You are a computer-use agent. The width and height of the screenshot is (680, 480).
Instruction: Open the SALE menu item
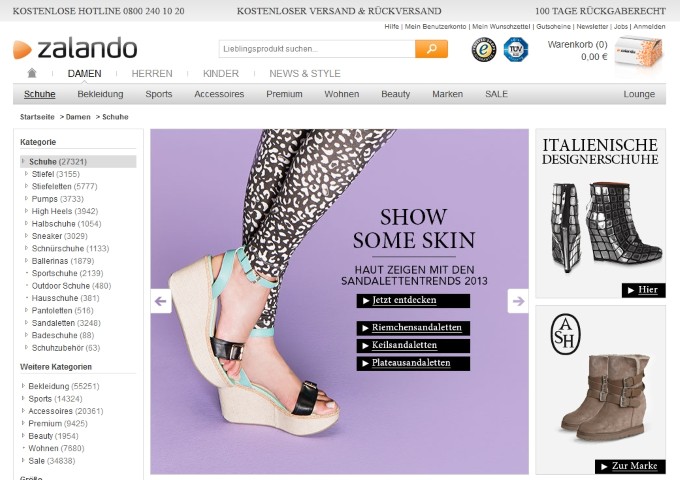pyautogui.click(x=496, y=94)
